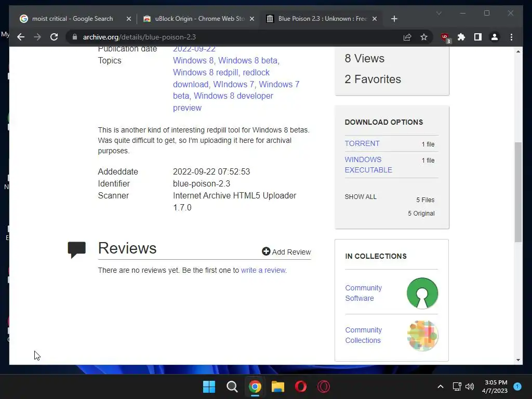Click the Add Review plus icon
The image size is (532, 399).
[266, 251]
